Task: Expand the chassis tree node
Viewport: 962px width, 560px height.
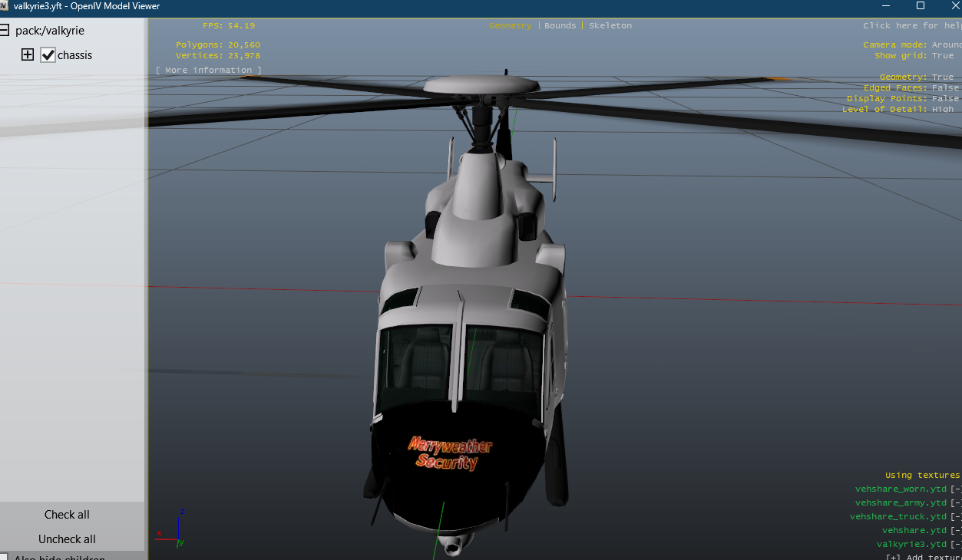Action: pos(28,54)
